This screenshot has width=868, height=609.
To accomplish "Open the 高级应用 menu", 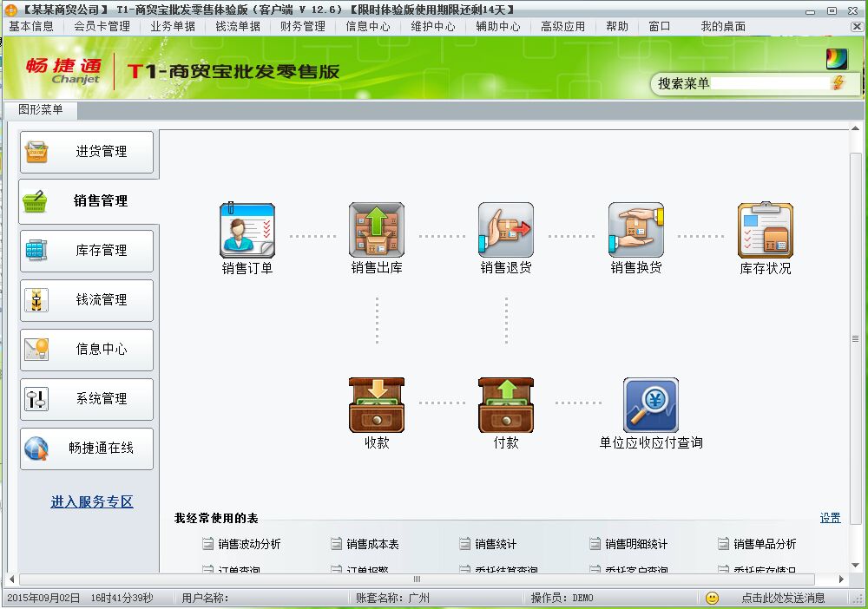I will coord(563,26).
